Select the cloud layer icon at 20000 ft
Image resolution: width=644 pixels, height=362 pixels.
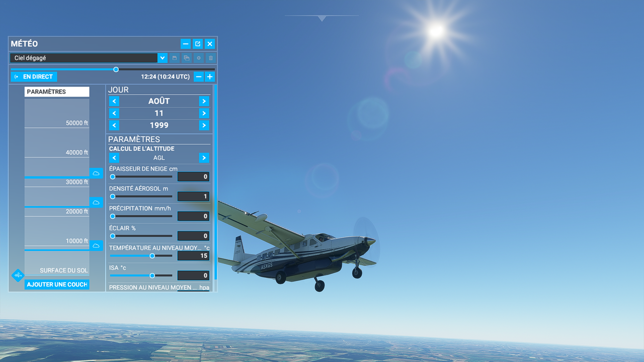coord(96,202)
